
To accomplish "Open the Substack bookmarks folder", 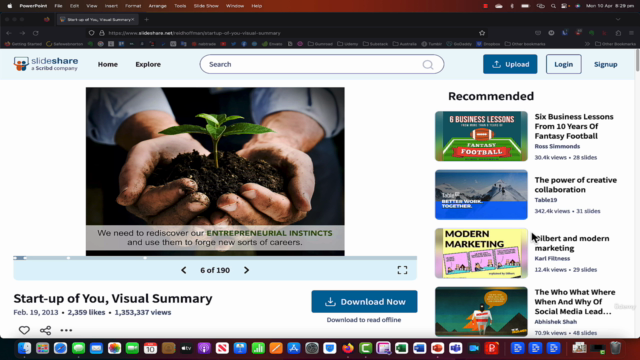I will (x=376, y=44).
